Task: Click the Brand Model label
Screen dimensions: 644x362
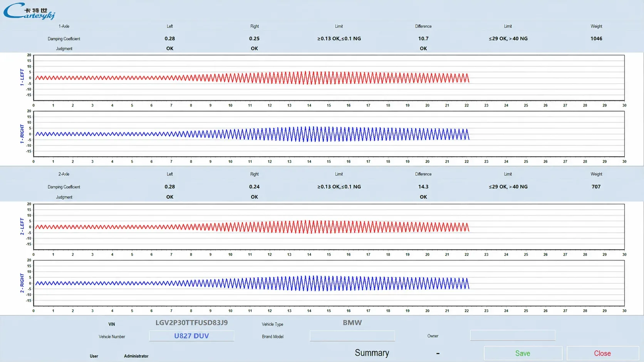Action: [x=273, y=337]
